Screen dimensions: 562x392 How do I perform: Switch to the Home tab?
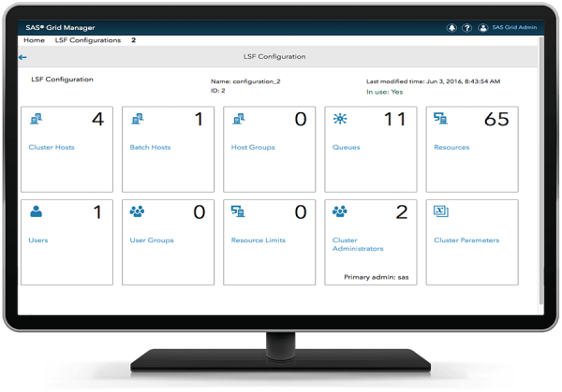34,40
